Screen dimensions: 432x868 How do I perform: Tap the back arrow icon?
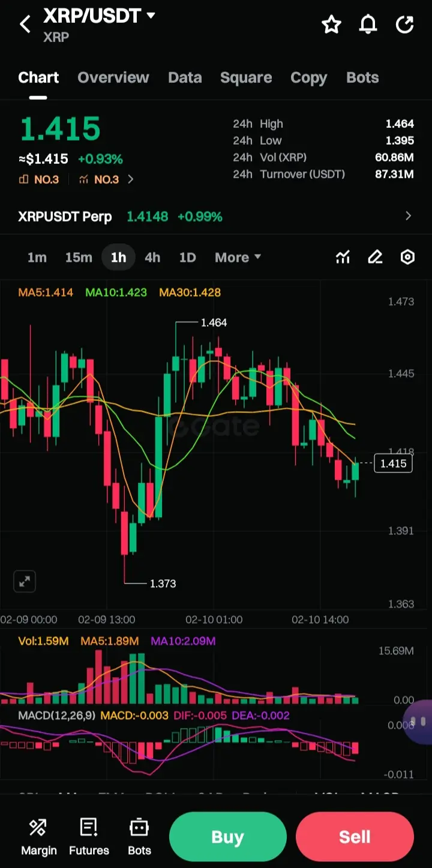coord(25,25)
